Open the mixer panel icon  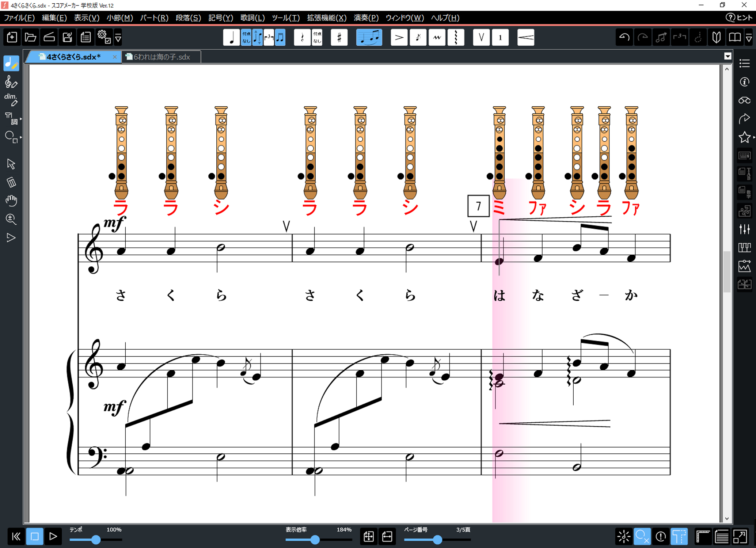[x=744, y=229]
